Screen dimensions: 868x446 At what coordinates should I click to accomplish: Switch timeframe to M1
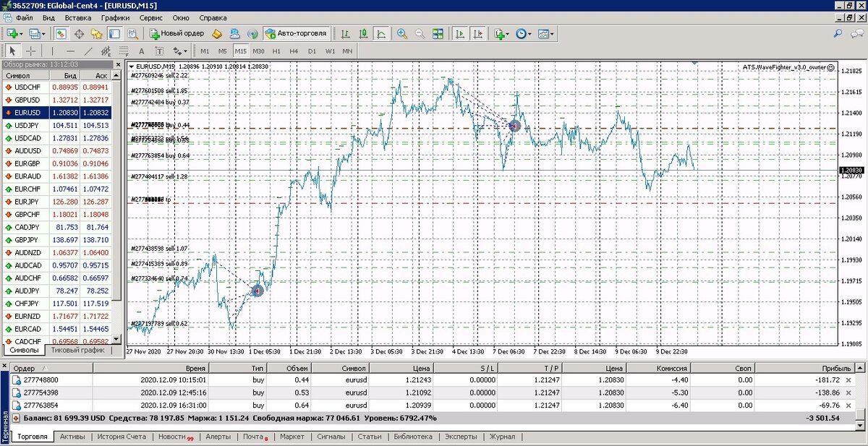(205, 51)
